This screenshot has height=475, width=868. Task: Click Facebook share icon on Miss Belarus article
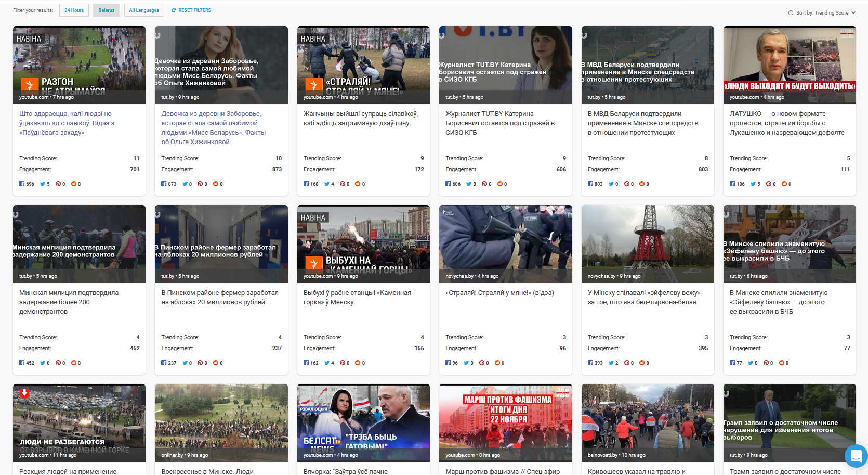tap(164, 184)
